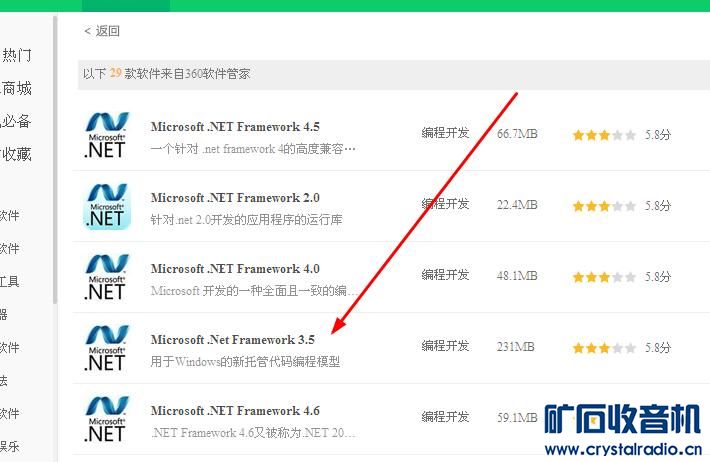
Task: Click description Microsoft 开发的一种全面且一致的编
Action: 254,291
